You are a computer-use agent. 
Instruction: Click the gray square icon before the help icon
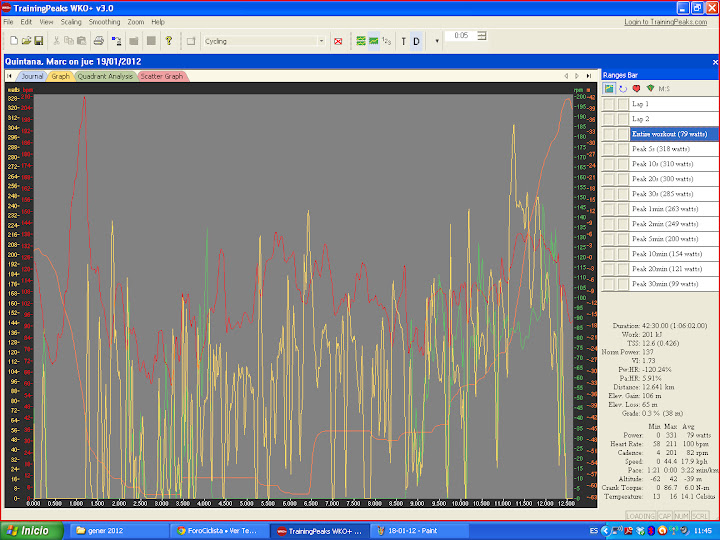(x=151, y=41)
